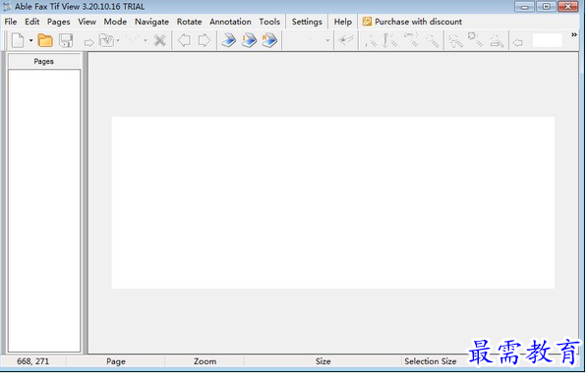The image size is (588, 383).
Task: Open the Help menu
Action: click(343, 22)
